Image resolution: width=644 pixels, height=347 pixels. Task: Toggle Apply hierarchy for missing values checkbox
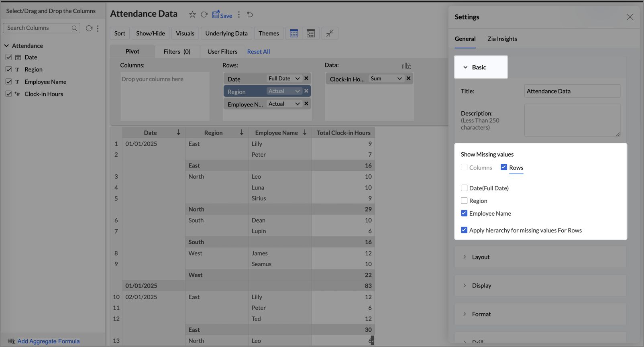point(464,230)
